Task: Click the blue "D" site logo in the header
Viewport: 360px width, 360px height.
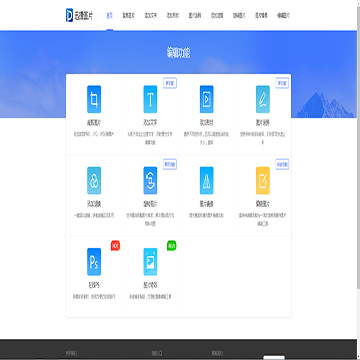Action: [x=69, y=15]
